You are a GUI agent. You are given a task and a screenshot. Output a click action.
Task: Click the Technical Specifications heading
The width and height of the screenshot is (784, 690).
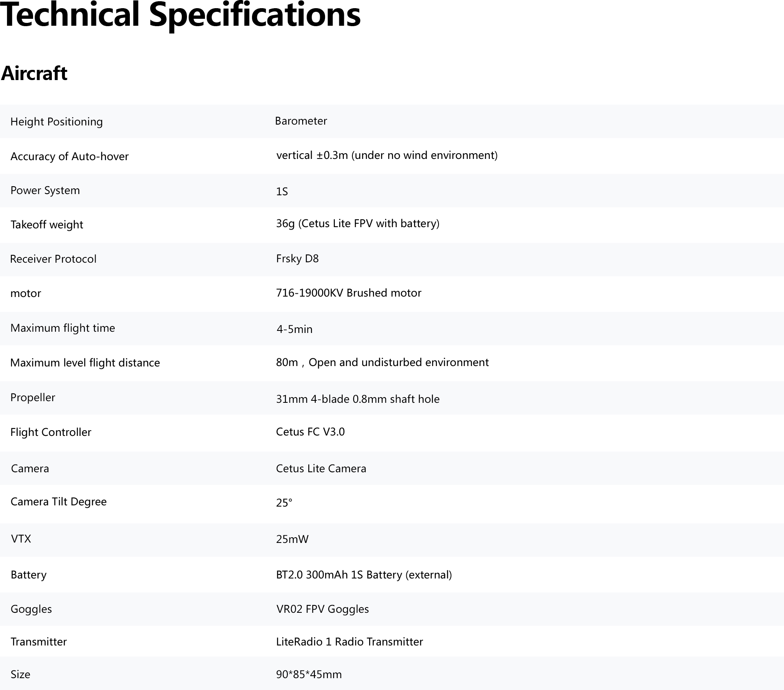click(x=180, y=15)
